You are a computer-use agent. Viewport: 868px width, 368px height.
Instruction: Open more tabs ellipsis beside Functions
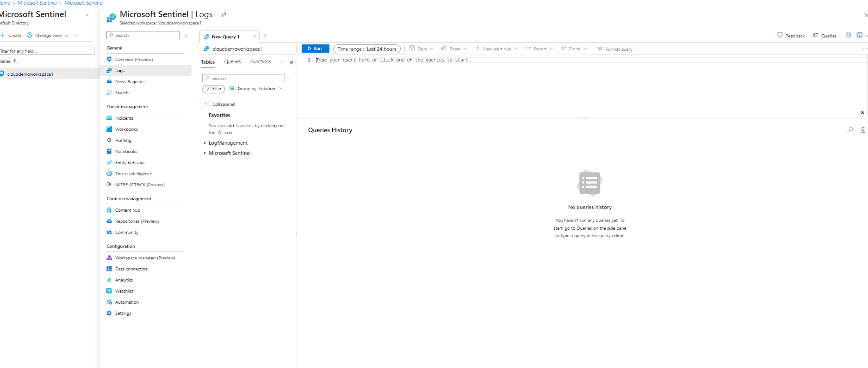click(x=282, y=61)
